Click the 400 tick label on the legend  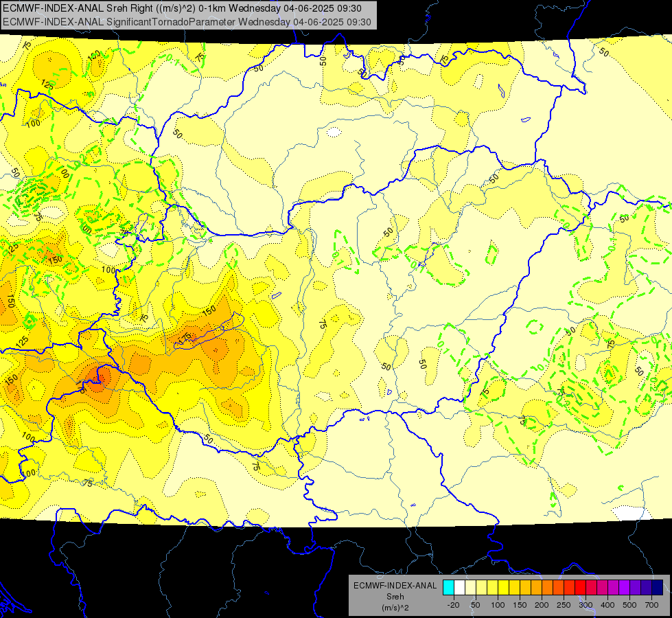pos(607,605)
